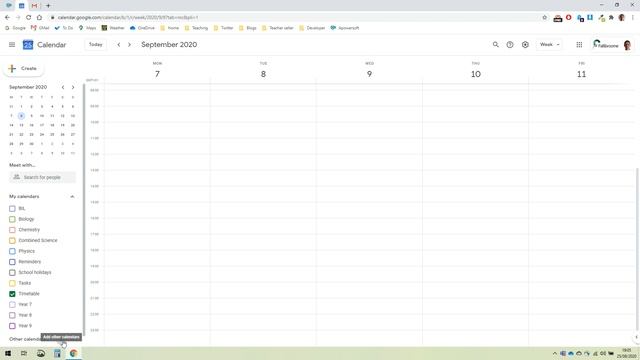Image resolution: width=640 pixels, height=360 pixels.
Task: Enable the Year 9 calendar checkbox
Action: [12, 326]
